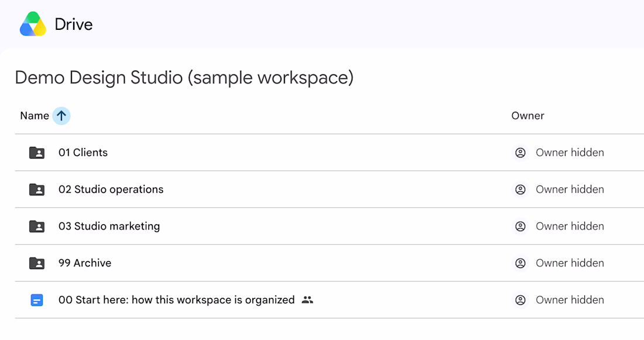This screenshot has width=644, height=340.
Task: Open the 01 Clients folder
Action: pyautogui.click(x=83, y=153)
